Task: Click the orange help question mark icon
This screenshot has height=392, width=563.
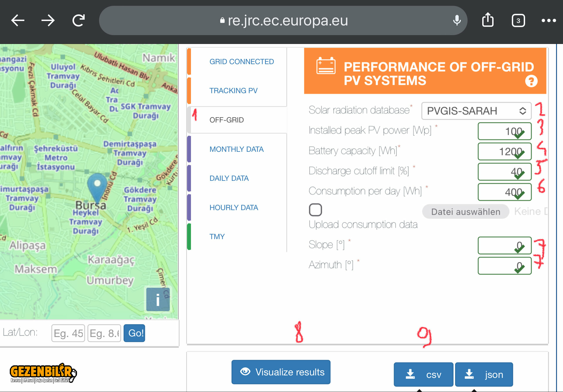Action: 531,81
